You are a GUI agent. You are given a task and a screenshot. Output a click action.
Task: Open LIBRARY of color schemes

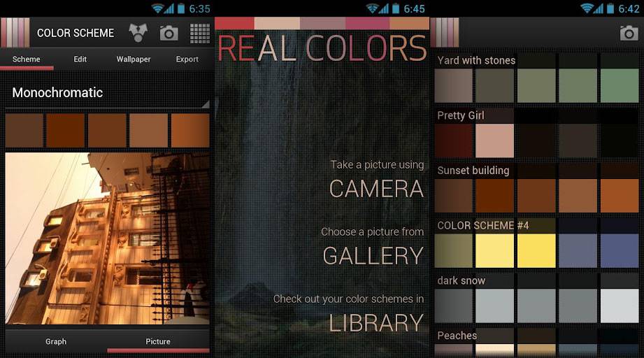(377, 323)
